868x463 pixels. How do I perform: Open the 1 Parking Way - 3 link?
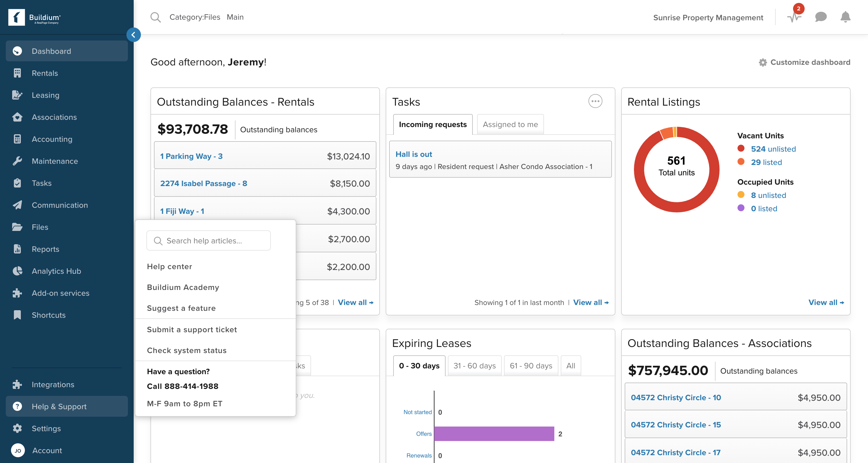tap(191, 156)
